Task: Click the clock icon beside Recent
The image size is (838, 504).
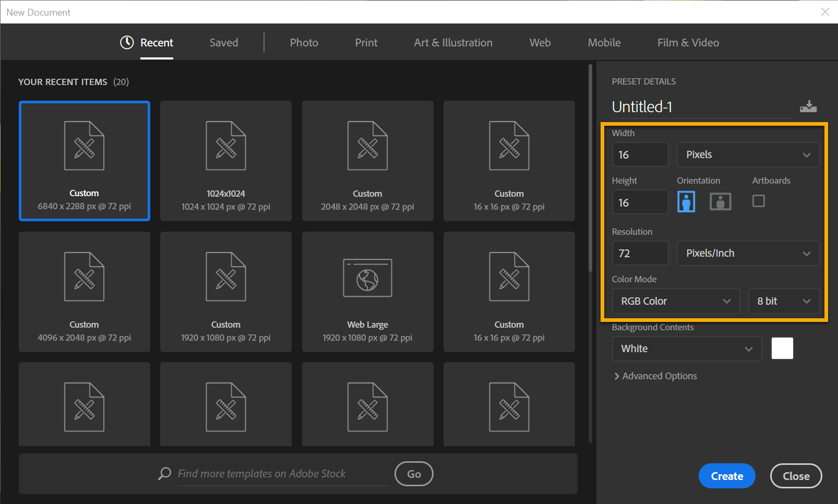Action: point(127,42)
